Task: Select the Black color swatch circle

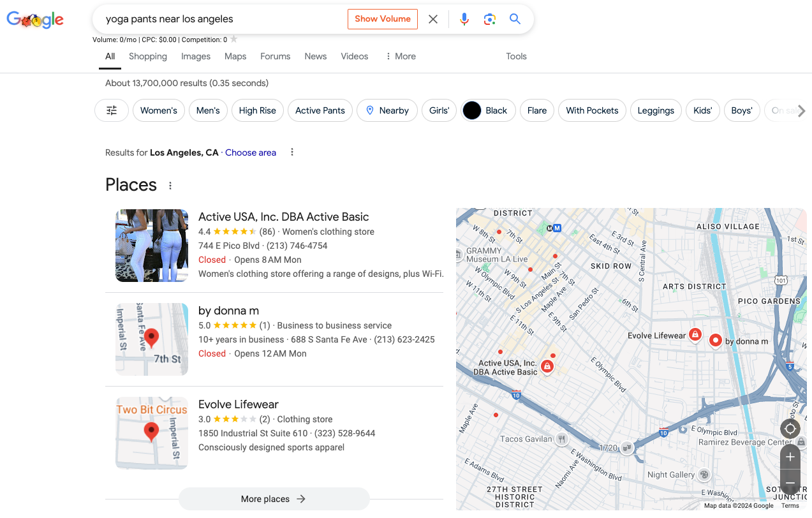Action: 471,110
